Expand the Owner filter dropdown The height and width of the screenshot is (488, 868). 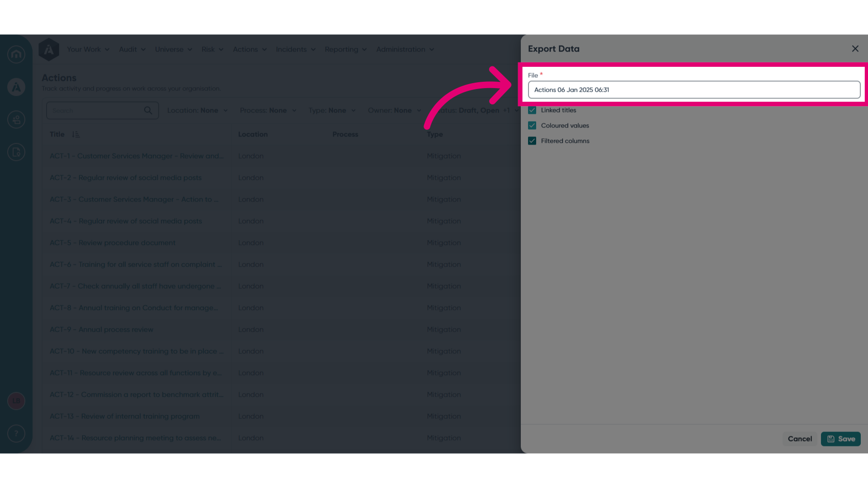click(x=395, y=110)
